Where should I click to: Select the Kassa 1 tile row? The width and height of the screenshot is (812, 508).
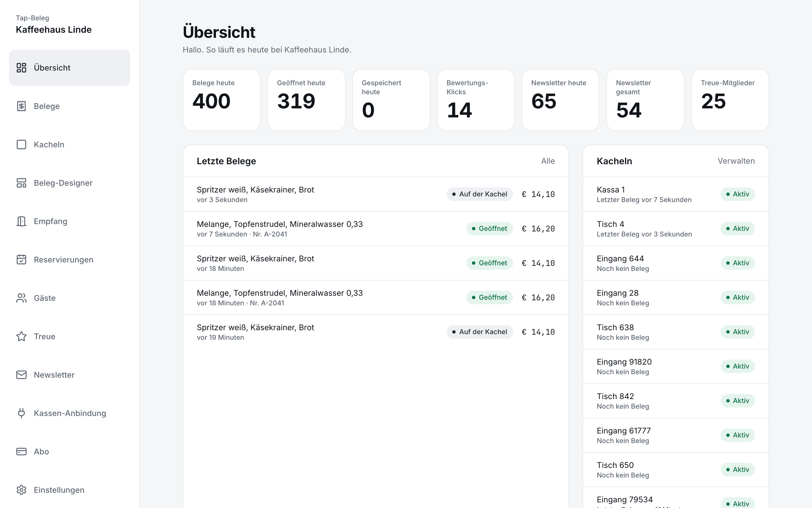pyautogui.click(x=676, y=194)
